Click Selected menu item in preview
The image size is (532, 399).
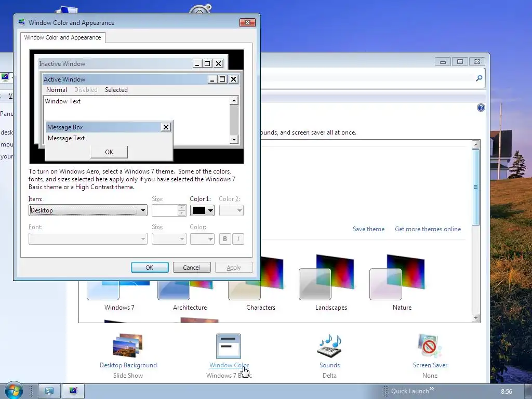click(116, 90)
